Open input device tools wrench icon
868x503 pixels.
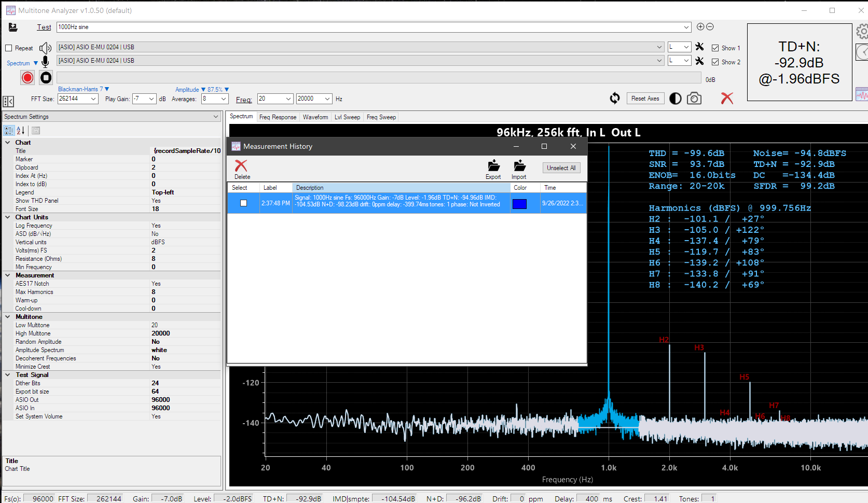click(699, 61)
